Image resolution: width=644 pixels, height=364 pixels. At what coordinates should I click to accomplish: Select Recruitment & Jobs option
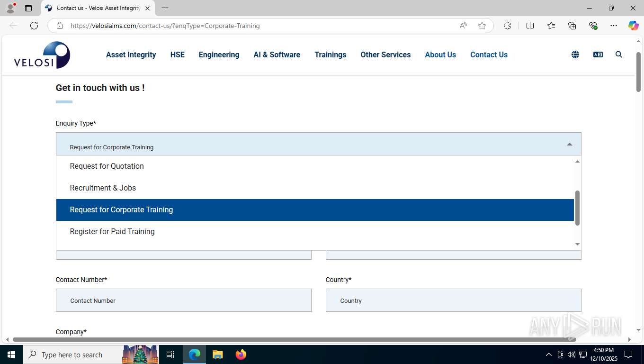(315, 188)
